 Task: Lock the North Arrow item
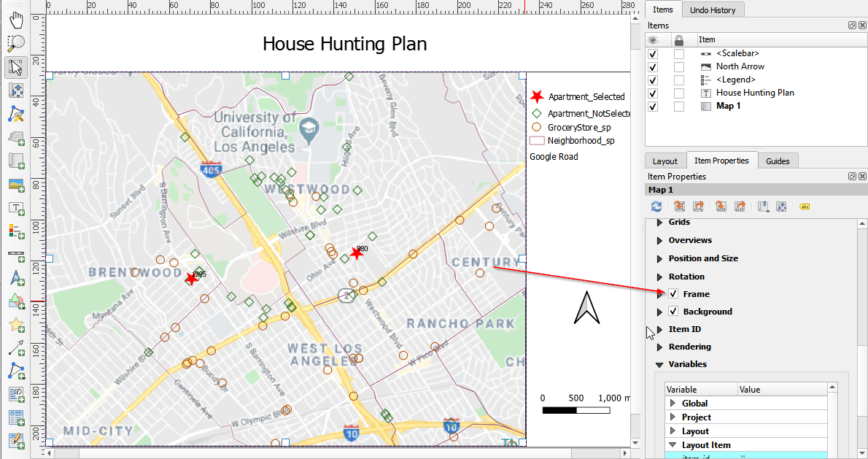[679, 67]
